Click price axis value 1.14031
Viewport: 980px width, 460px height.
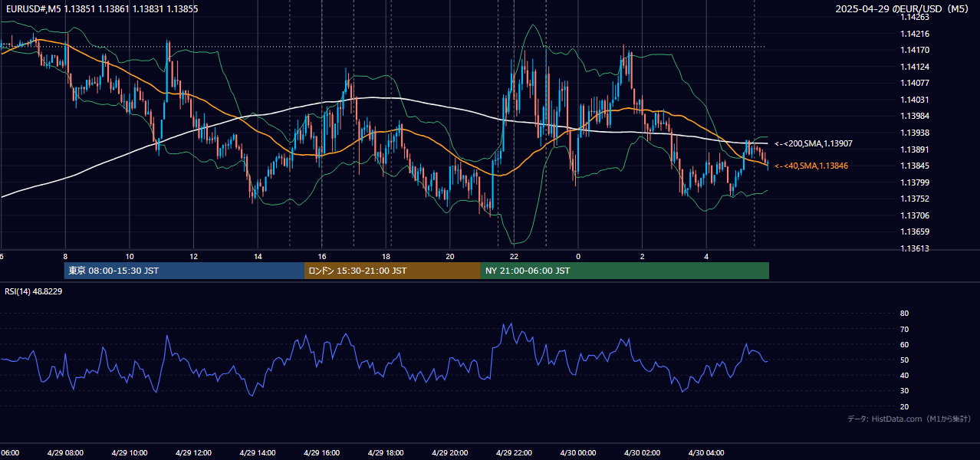[914, 100]
